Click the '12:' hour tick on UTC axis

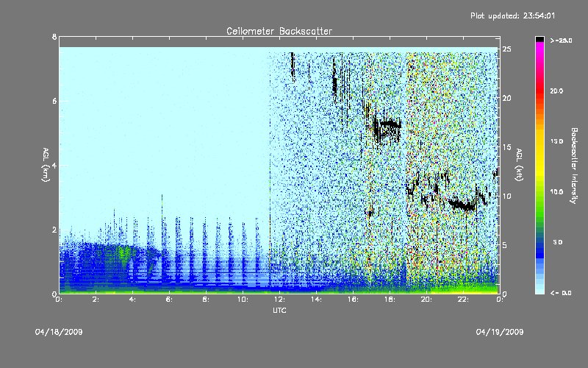[x=280, y=300]
